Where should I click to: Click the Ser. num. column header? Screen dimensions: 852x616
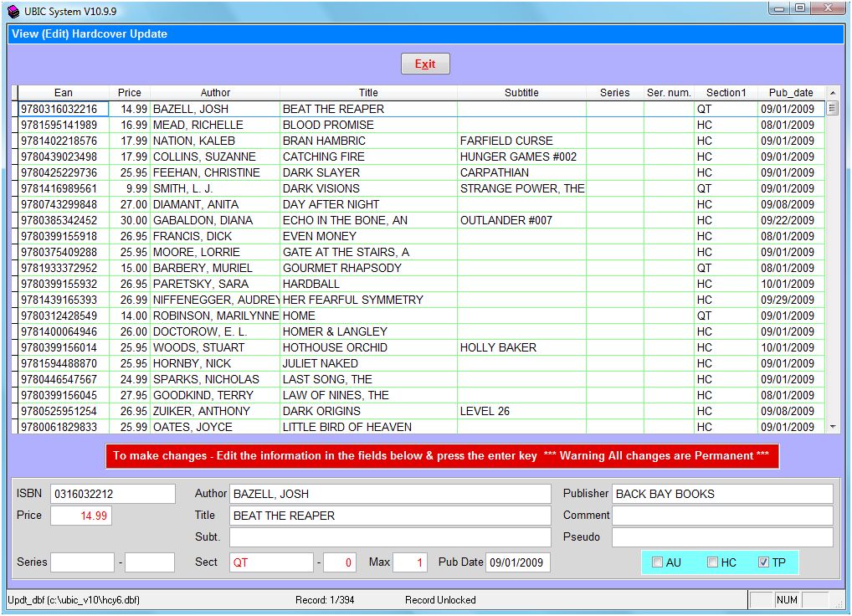point(669,93)
